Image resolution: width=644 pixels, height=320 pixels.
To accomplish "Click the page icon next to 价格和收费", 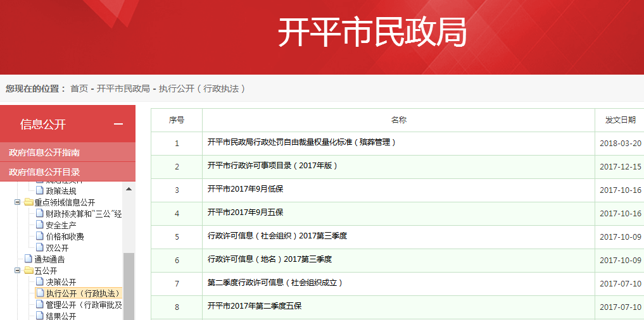I will [x=39, y=236].
